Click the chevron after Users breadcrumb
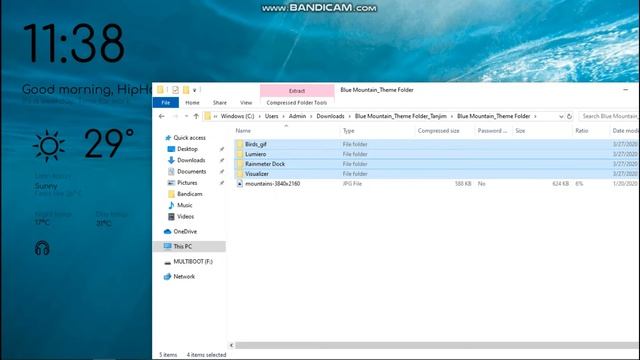Viewport: 640px width, 360px height. click(284, 116)
